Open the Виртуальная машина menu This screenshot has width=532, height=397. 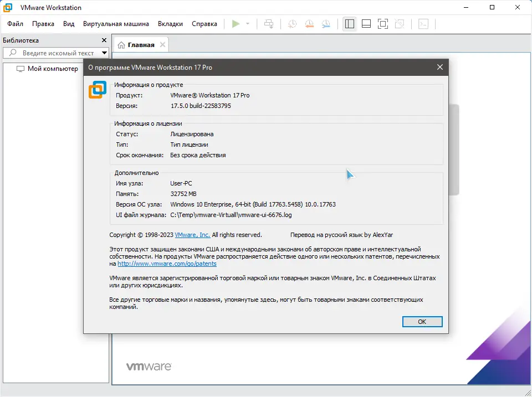116,24
